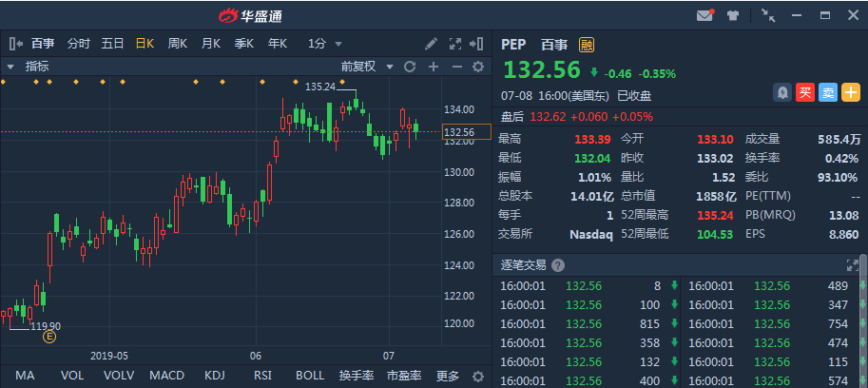868x388 pixels.
Task: Select the 日K daily candlestick tab
Action: [x=145, y=44]
